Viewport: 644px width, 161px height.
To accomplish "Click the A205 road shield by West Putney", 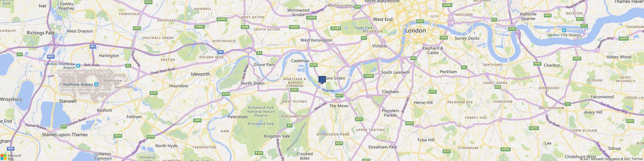I will [294, 90].
